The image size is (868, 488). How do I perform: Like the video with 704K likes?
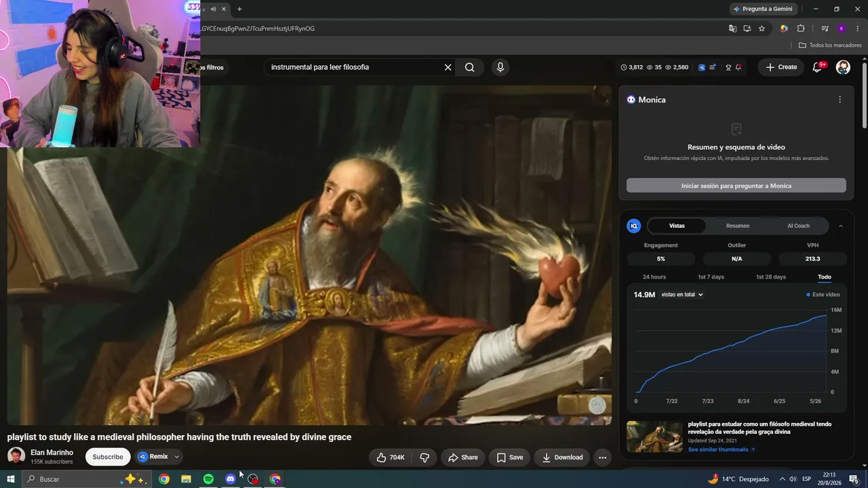coord(391,457)
